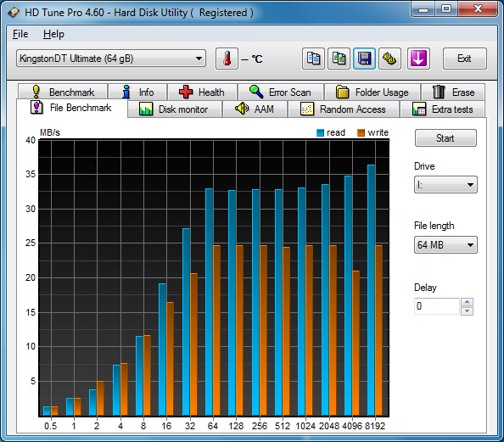Viewport: 504px width, 442px height.
Task: Click the floppy disk save screenshot icon
Action: pyautogui.click(x=365, y=59)
